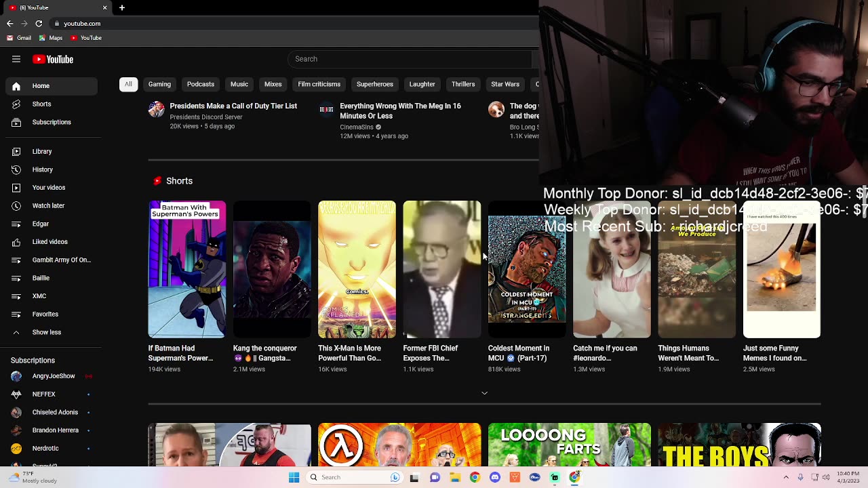Open the Brandon Herrera subscription
This screenshot has height=488, width=868.
(x=51, y=430)
